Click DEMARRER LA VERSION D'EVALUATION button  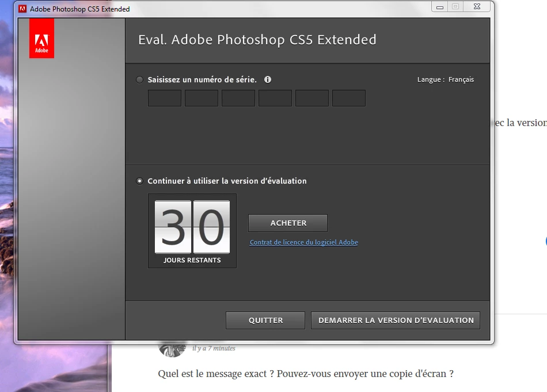396,320
